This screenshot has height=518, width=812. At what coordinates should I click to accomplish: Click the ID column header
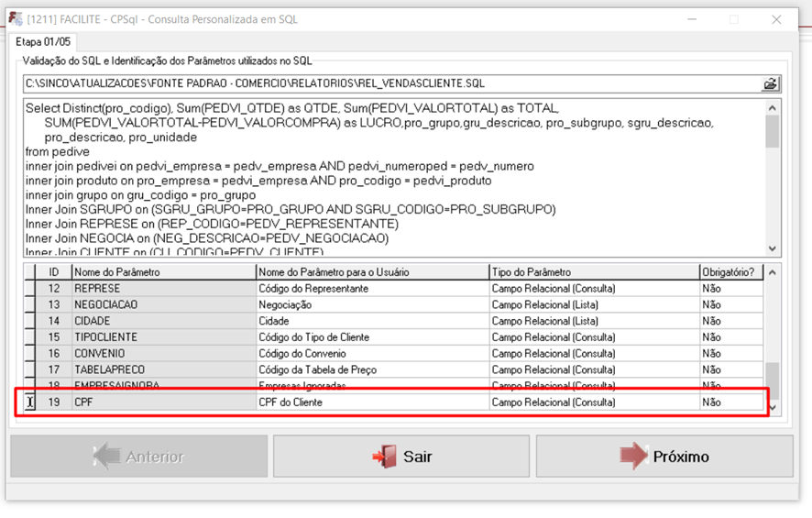[54, 272]
